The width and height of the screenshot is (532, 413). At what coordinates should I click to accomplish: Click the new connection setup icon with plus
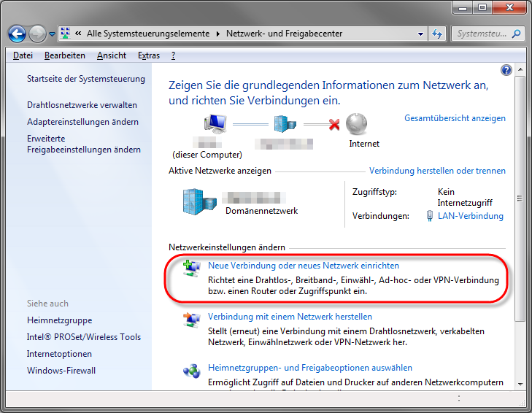click(192, 269)
